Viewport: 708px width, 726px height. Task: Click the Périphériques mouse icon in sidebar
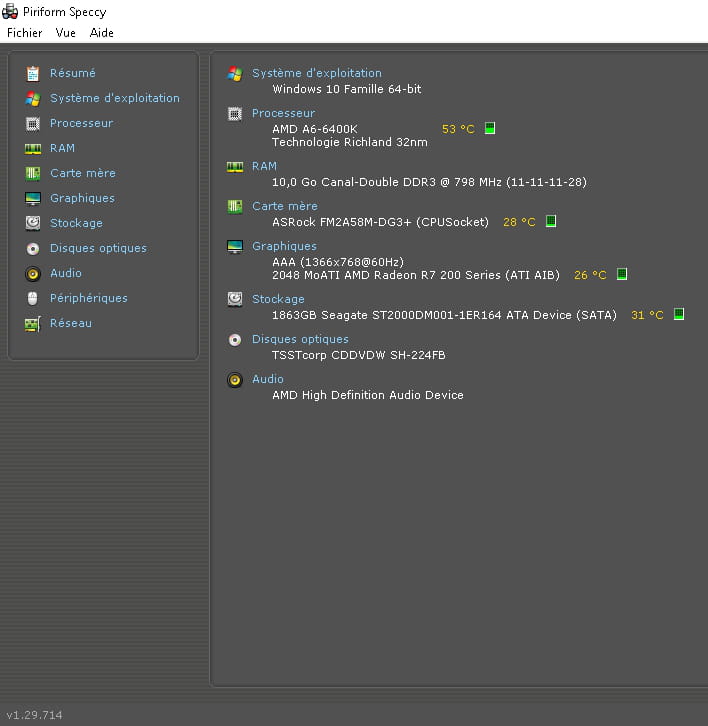(32, 299)
